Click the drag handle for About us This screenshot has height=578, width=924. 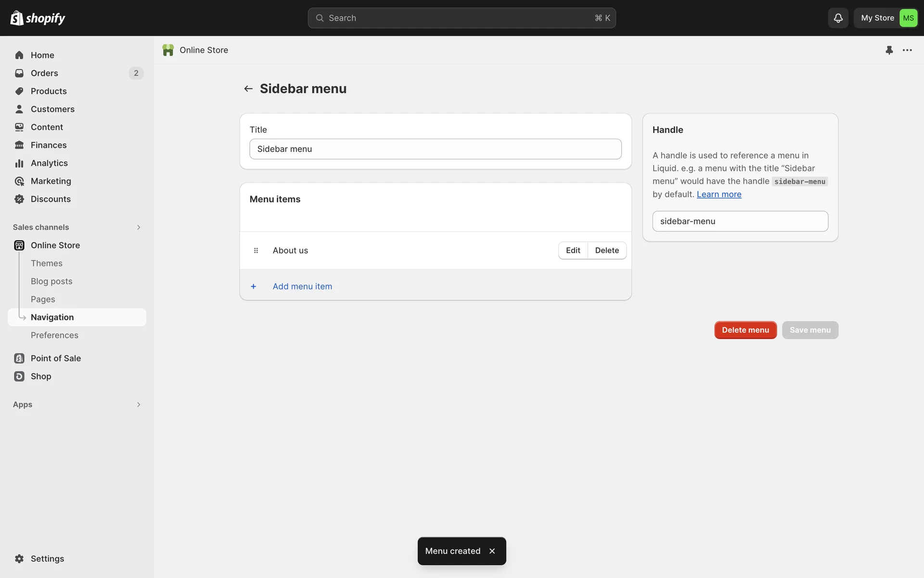(x=256, y=250)
